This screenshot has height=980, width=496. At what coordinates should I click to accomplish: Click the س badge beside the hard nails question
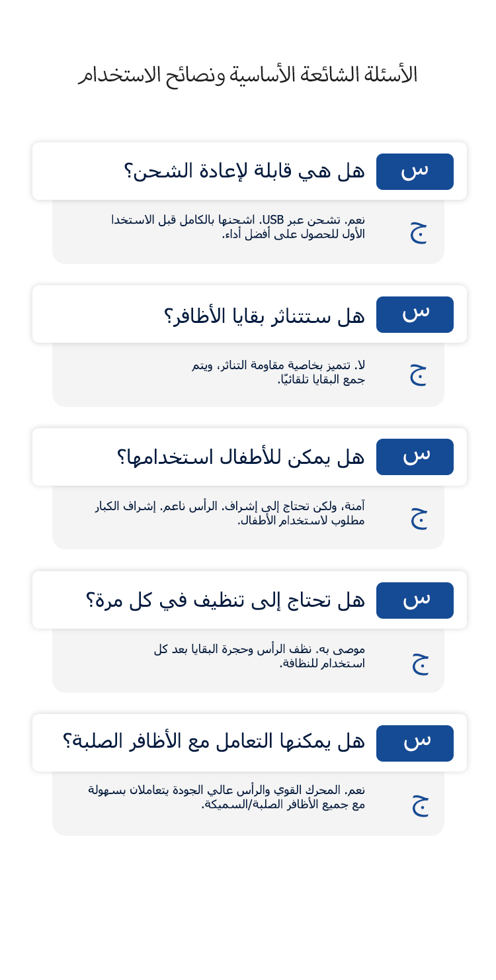tap(415, 743)
